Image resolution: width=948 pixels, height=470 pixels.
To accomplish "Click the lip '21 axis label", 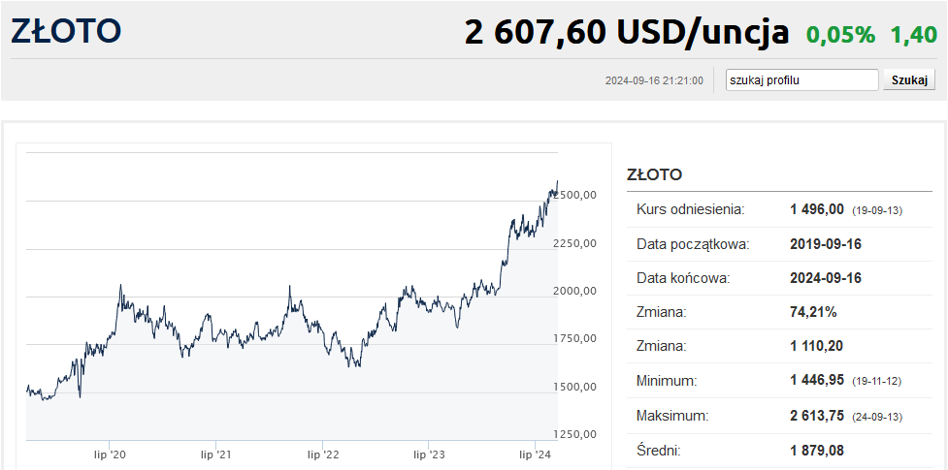I will click(x=216, y=455).
